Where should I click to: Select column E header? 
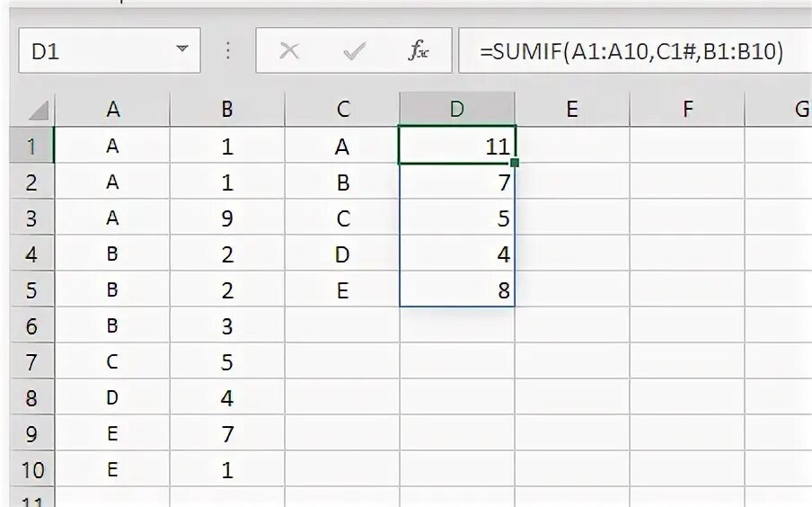[x=572, y=110]
